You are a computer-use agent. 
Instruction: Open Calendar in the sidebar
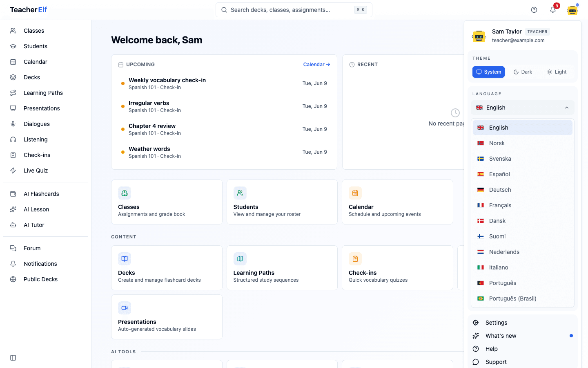pyautogui.click(x=45, y=62)
